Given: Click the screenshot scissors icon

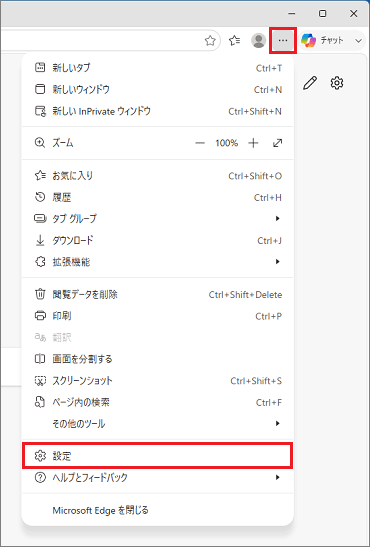Looking at the screenshot, I should [40, 381].
